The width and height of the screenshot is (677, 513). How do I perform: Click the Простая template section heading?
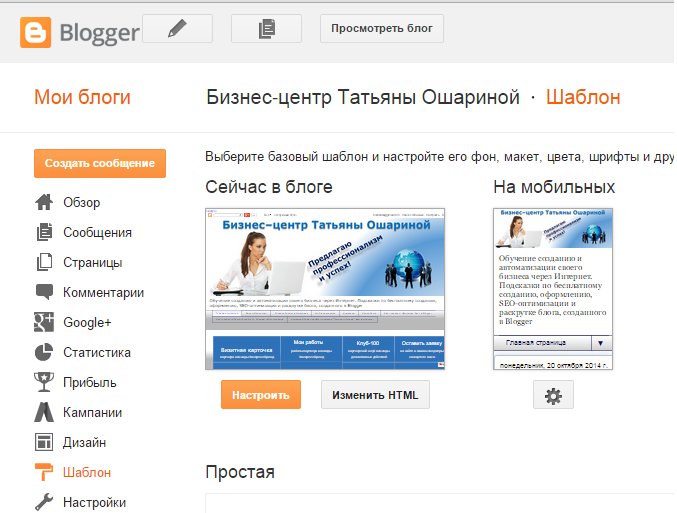(x=240, y=472)
